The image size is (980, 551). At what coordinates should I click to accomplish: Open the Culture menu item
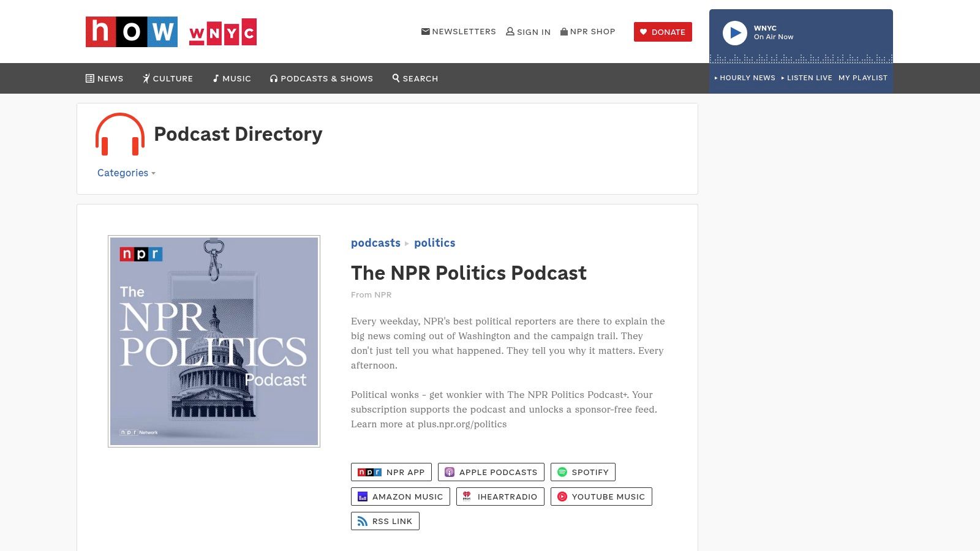point(168,78)
